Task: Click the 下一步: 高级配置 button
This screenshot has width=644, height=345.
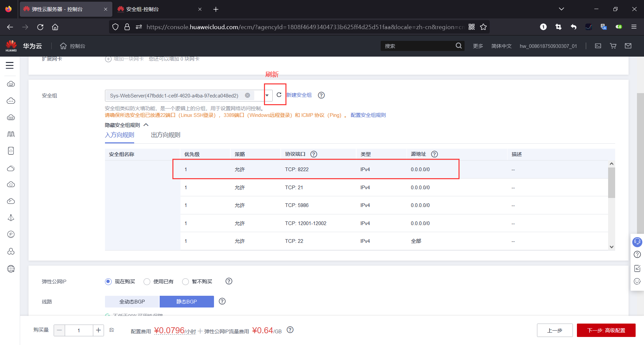Action: (x=606, y=330)
